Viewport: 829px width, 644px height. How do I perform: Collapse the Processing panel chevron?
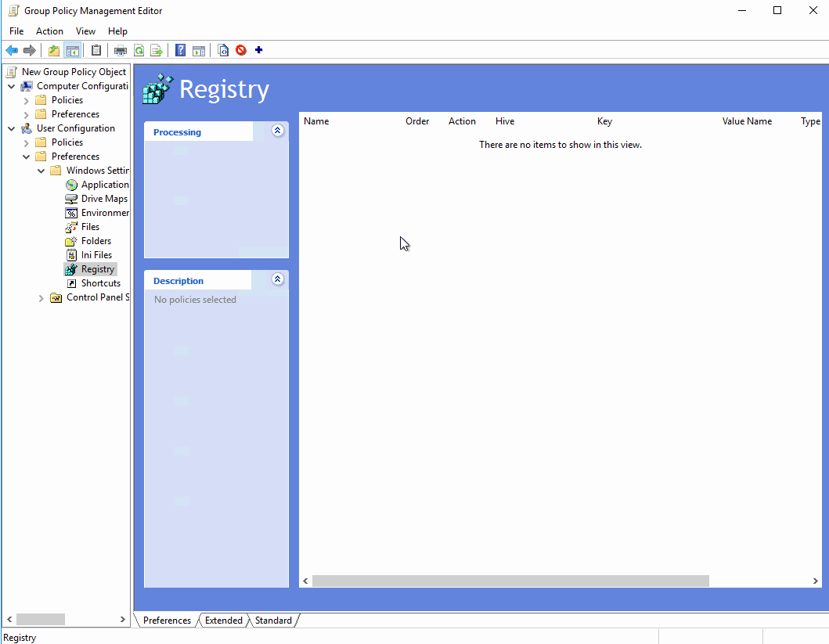277,131
